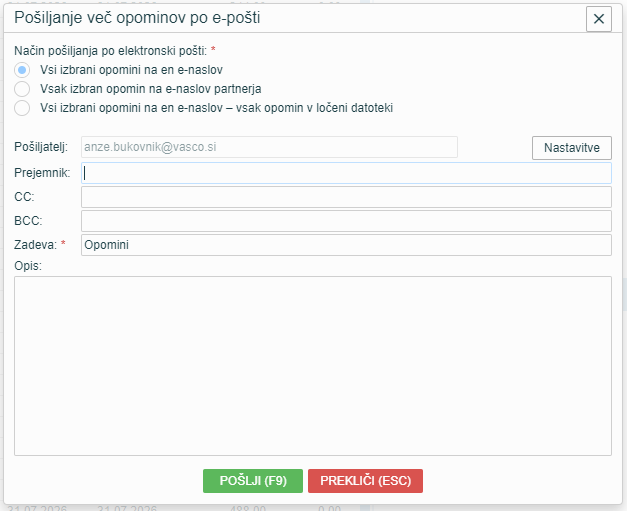Image resolution: width=627 pixels, height=511 pixels.
Task: Click into the BCC input field
Action: pos(346,221)
